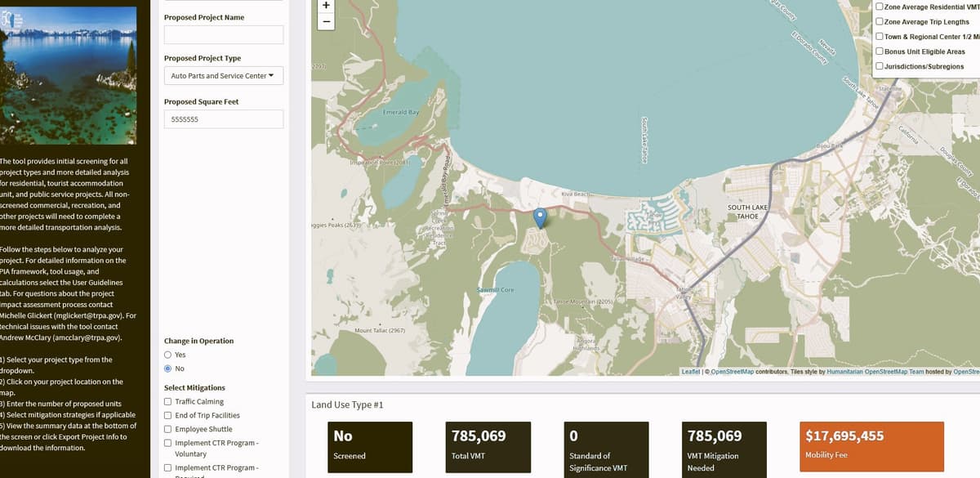The height and width of the screenshot is (478, 980).
Task: Click the Humanitarian OpenStreetMap Team link
Action: (875, 372)
